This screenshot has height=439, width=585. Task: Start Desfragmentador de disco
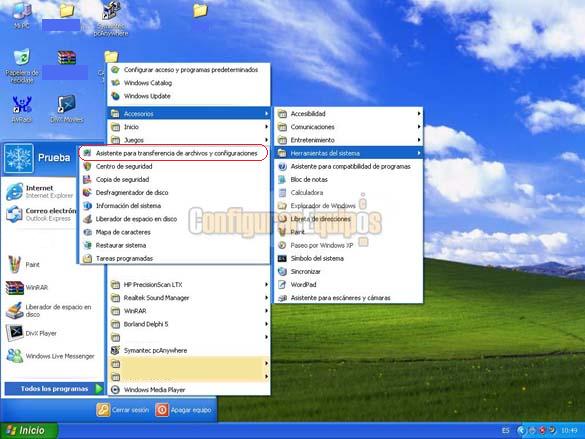coord(174,192)
